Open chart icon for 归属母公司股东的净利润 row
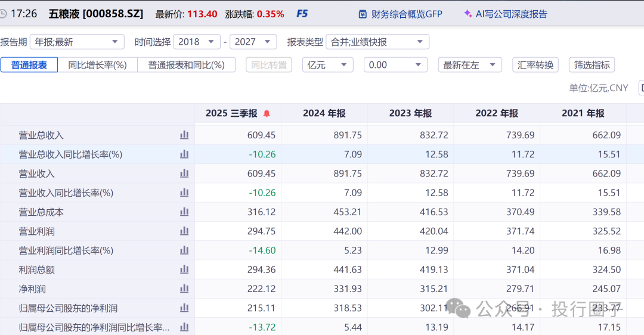644x335 pixels. pyautogui.click(x=184, y=308)
